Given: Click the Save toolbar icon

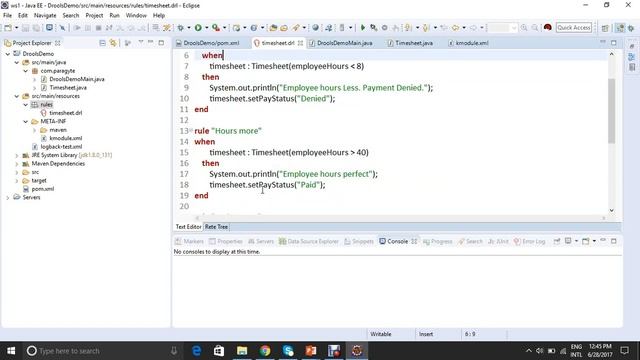Looking at the screenshot, I should pos(25,28).
